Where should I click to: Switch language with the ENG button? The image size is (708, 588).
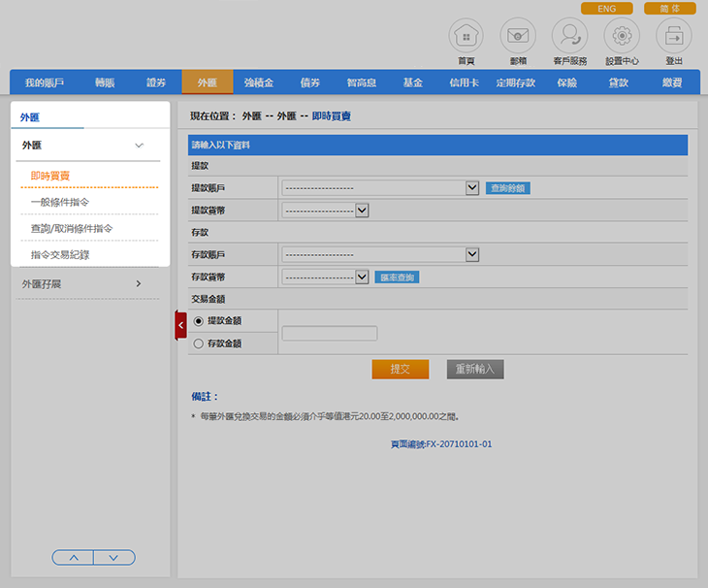(x=606, y=9)
